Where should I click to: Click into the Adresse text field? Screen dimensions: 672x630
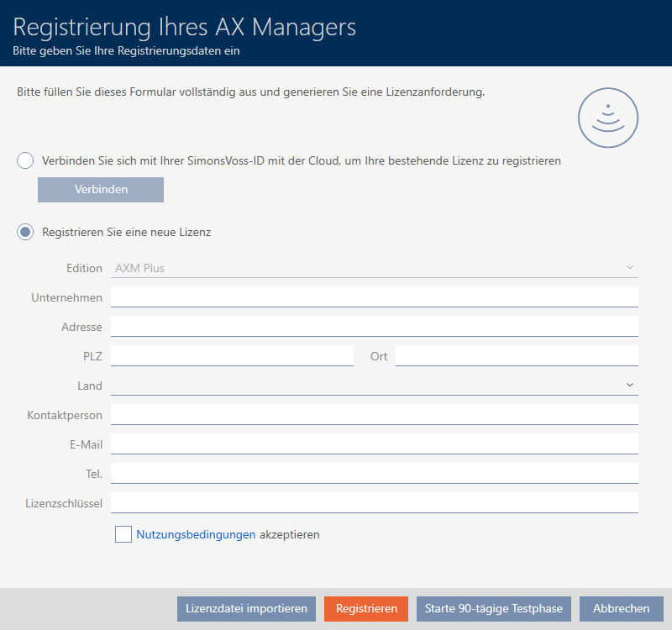374,326
